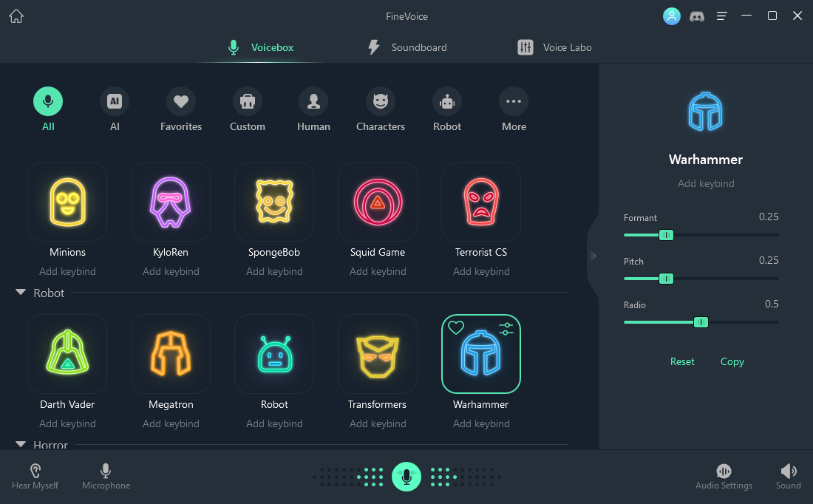
Task: Adjust the Pitch slider handle
Action: click(x=666, y=279)
